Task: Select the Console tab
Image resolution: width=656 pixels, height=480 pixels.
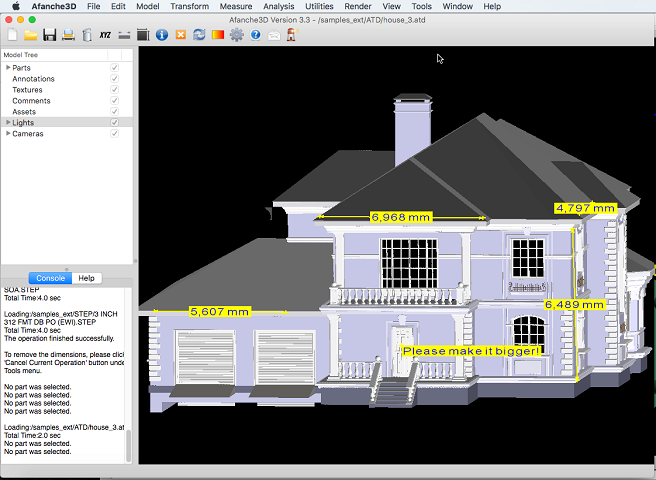Action: pos(50,278)
